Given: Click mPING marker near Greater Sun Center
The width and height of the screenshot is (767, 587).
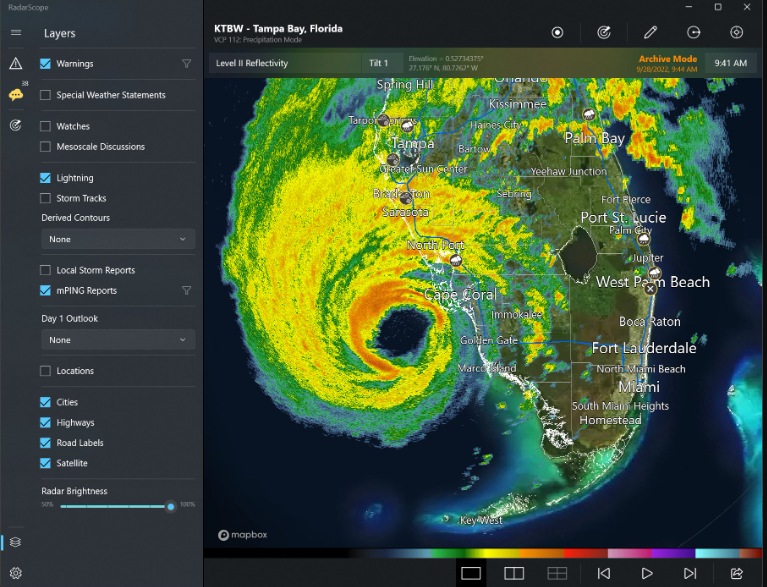Looking at the screenshot, I should pyautogui.click(x=393, y=159).
